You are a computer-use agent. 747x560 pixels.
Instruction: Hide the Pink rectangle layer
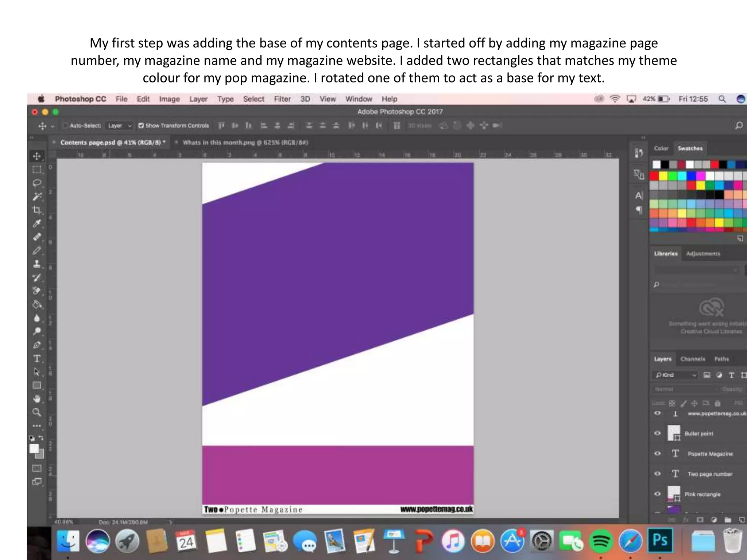657,494
